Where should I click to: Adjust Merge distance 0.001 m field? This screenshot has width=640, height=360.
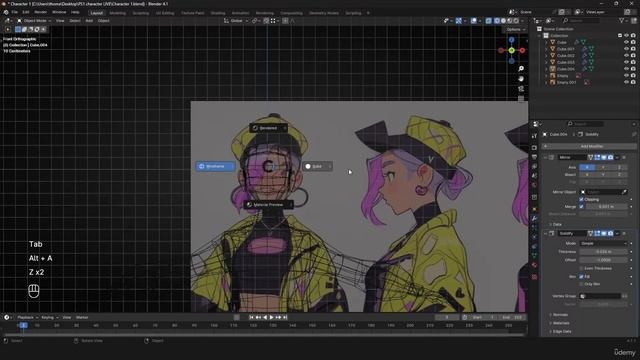coord(607,207)
